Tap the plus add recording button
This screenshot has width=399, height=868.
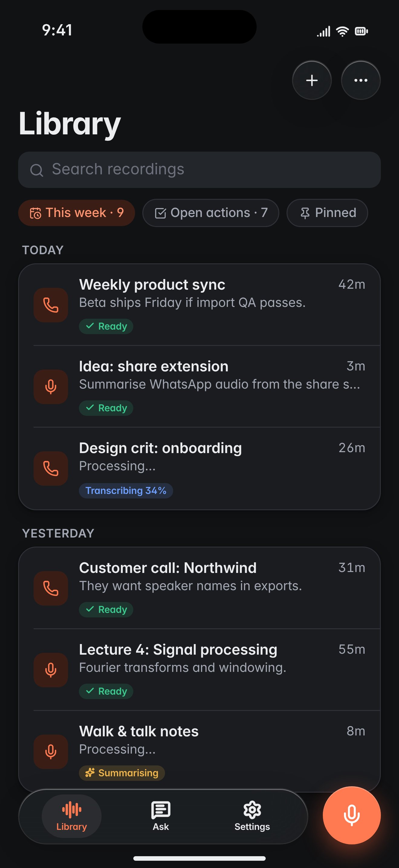tap(312, 80)
